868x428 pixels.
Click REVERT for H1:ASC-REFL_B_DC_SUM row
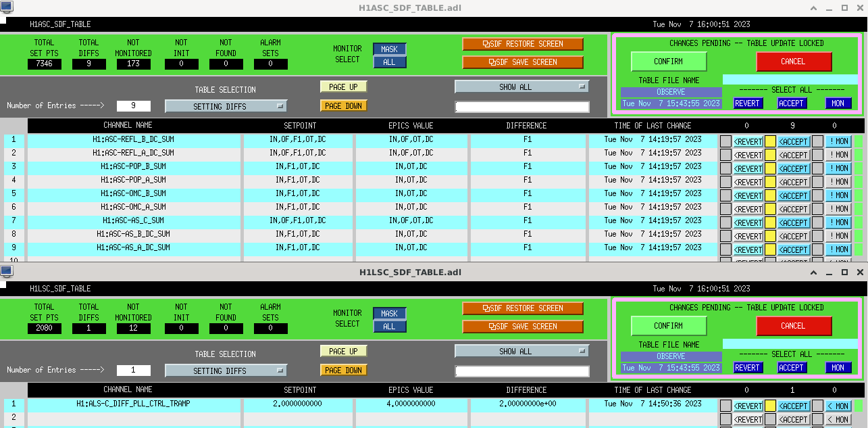(x=748, y=142)
